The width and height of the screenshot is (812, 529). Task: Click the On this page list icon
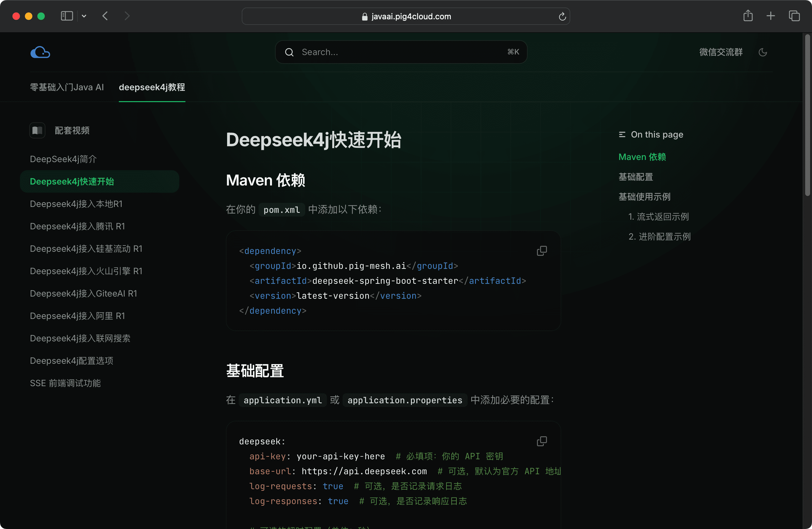coord(622,134)
